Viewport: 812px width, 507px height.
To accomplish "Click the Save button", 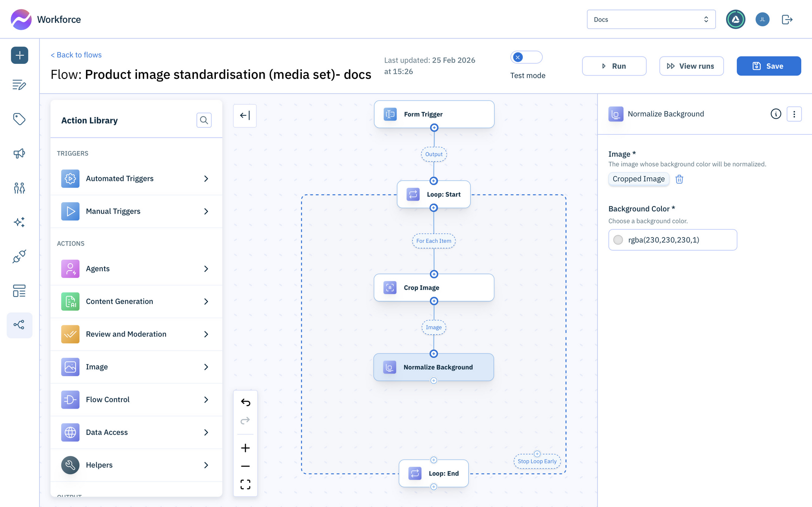I will (768, 66).
